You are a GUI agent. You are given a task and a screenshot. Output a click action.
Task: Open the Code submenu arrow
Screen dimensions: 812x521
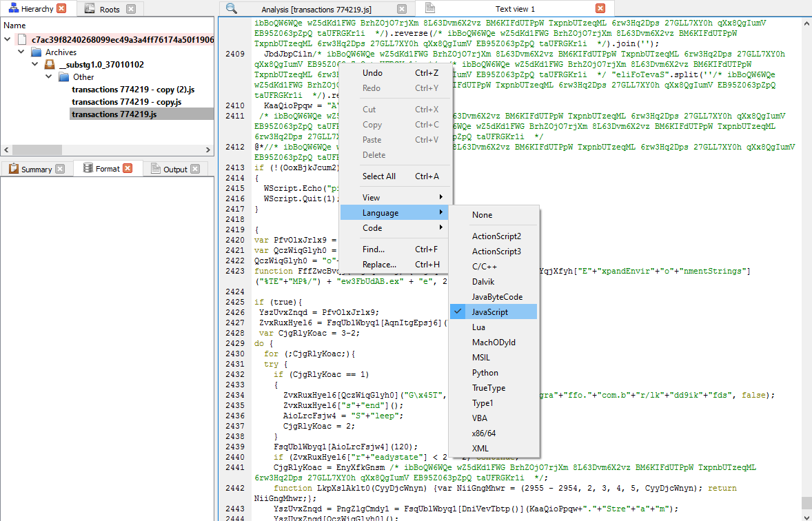click(440, 228)
